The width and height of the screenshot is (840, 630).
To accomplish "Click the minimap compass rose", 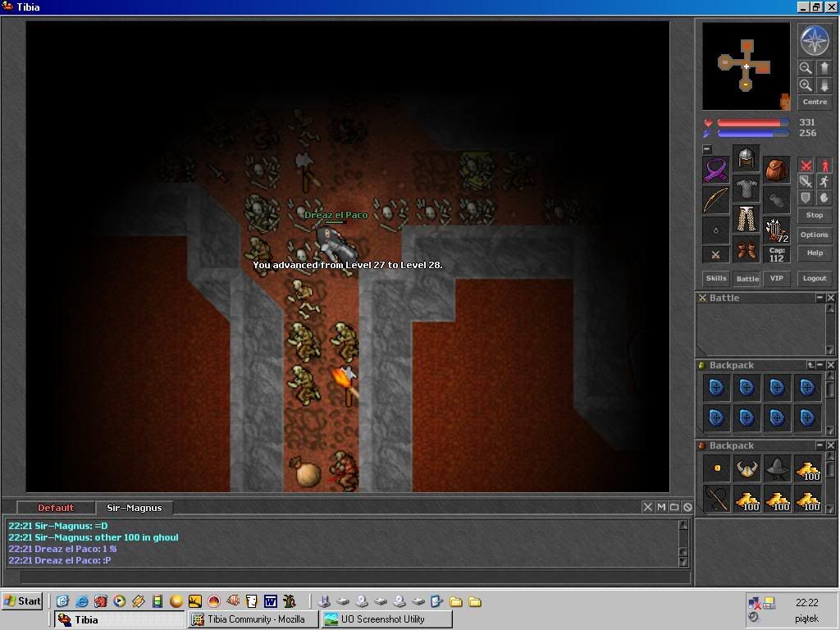I will (815, 41).
